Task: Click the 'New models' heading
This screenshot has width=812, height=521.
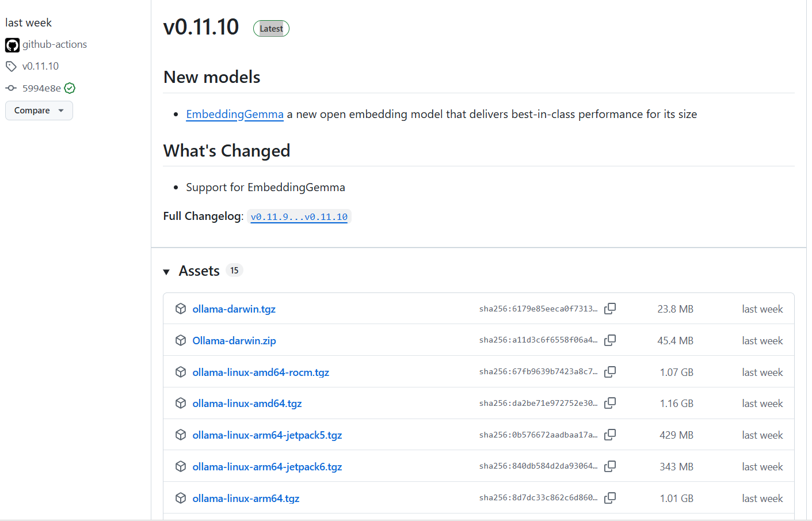Action: pyautogui.click(x=212, y=77)
